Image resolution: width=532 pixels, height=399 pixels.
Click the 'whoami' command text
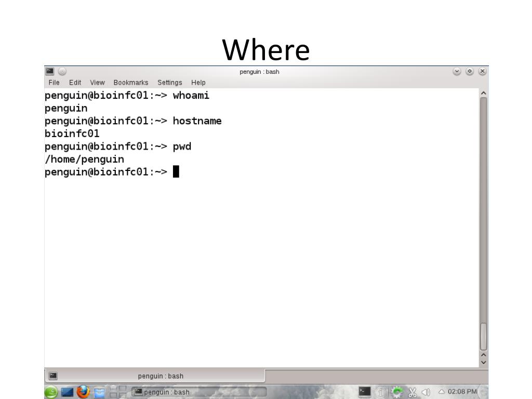(x=191, y=96)
